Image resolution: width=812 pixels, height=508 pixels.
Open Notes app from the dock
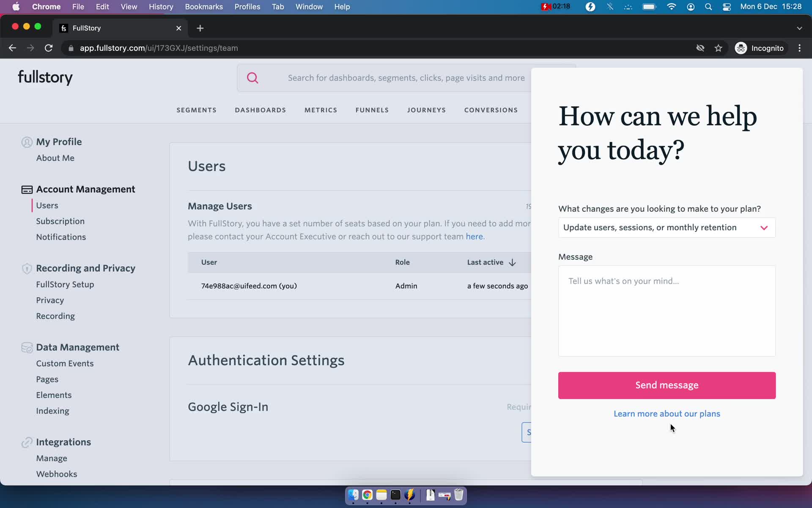[381, 495]
